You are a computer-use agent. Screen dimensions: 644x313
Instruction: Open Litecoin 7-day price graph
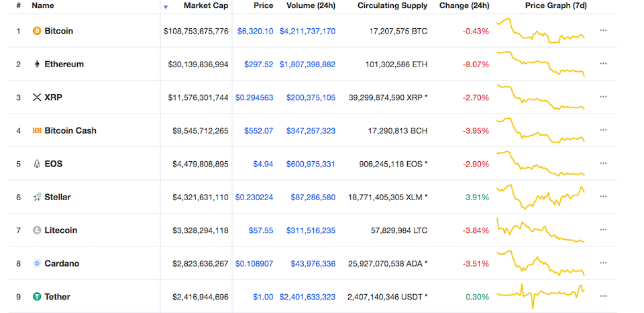(x=541, y=230)
